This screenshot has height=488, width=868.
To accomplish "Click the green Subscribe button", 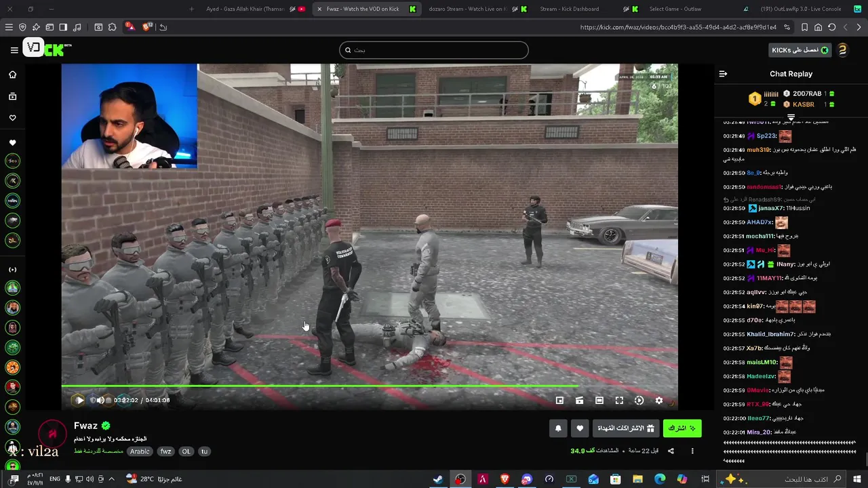I will coord(682,428).
